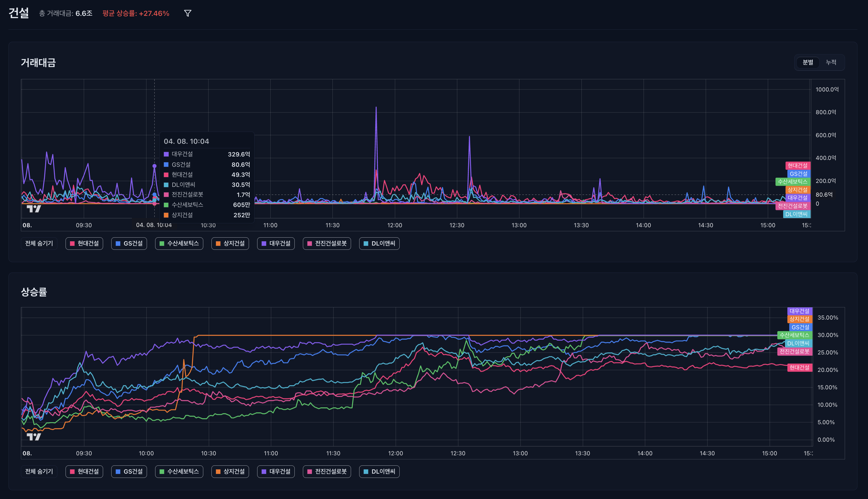Click the 건설 page title
This screenshot has height=499, width=868.
coord(19,13)
